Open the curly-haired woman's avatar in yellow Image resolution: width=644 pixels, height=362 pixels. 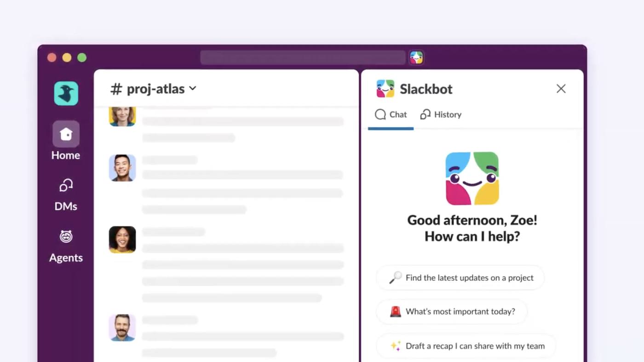coord(122,239)
